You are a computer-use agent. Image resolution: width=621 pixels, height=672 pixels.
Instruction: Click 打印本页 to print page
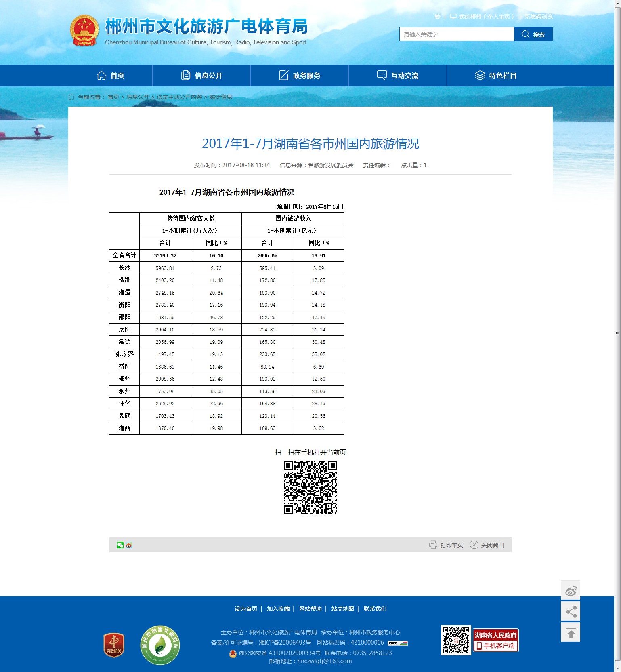coord(446,545)
